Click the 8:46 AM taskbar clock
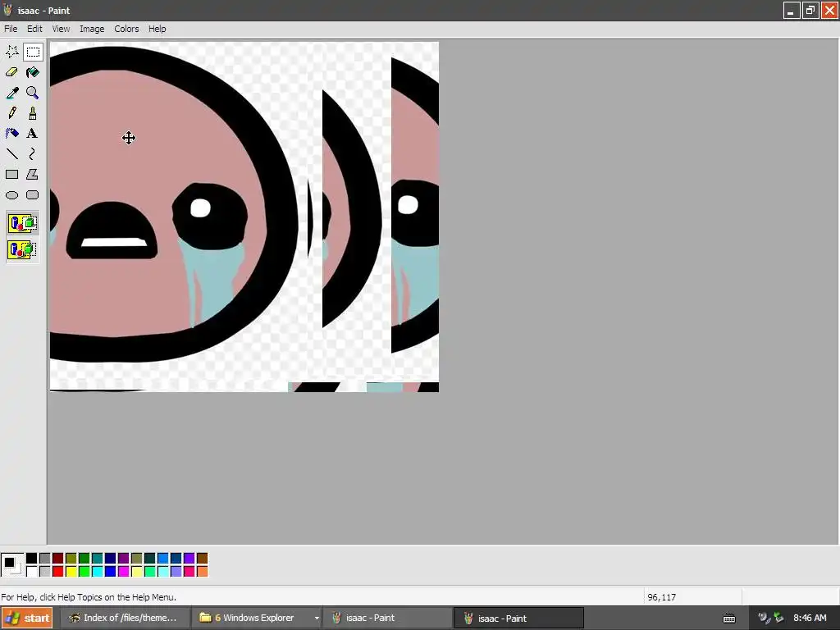The image size is (840, 630). click(x=810, y=619)
